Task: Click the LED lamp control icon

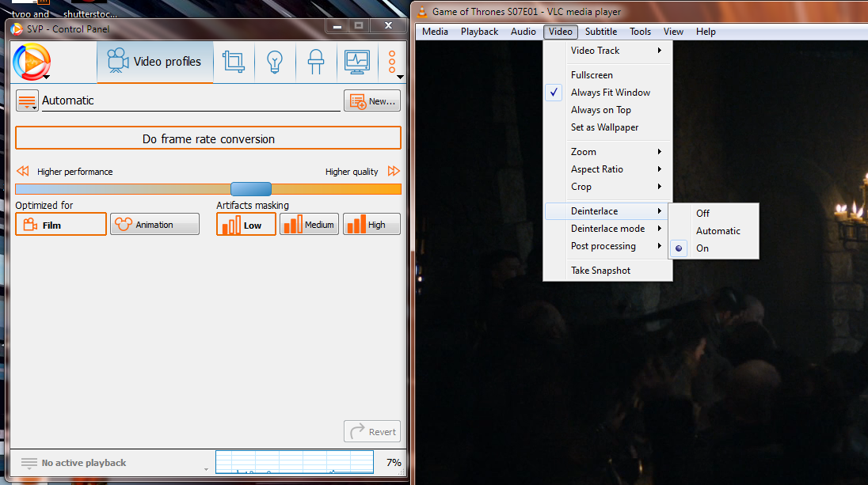Action: [x=316, y=62]
